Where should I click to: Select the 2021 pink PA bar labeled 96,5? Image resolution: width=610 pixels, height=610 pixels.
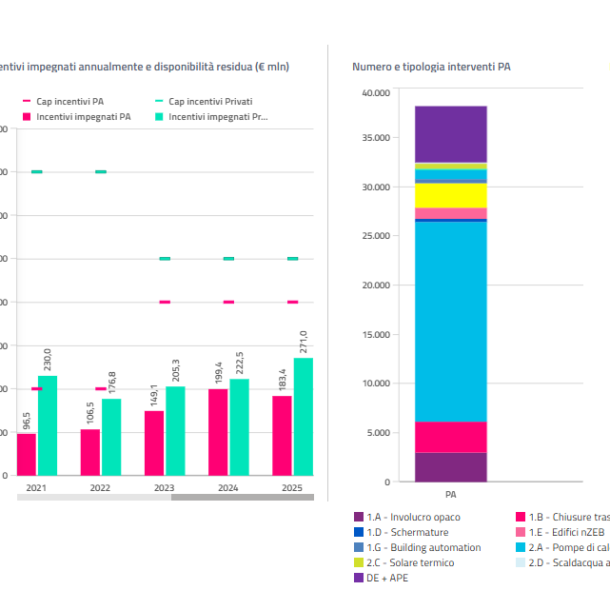[x=26, y=455]
